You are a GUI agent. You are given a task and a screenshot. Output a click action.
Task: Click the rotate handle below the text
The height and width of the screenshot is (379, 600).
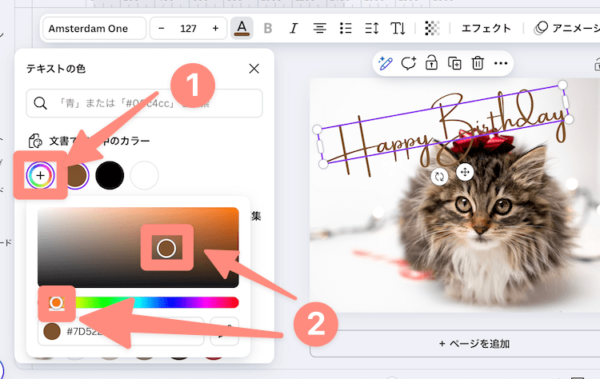[439, 176]
